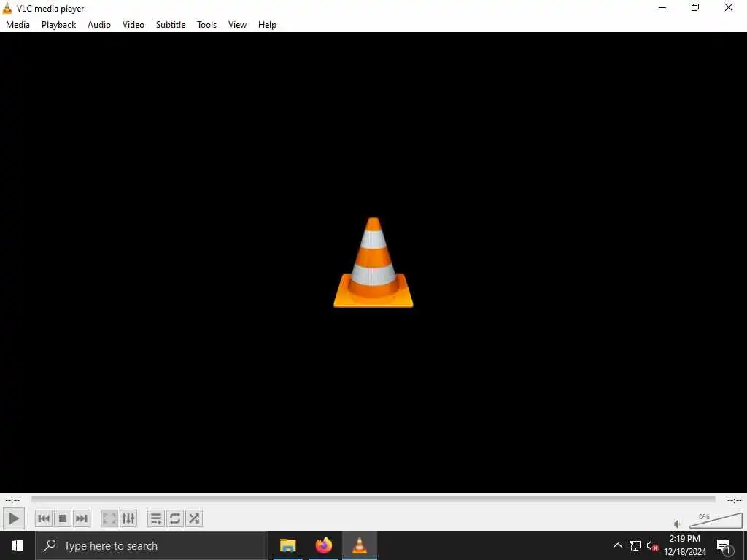Open the View menu
This screenshot has width=747, height=560.
[x=237, y=25]
